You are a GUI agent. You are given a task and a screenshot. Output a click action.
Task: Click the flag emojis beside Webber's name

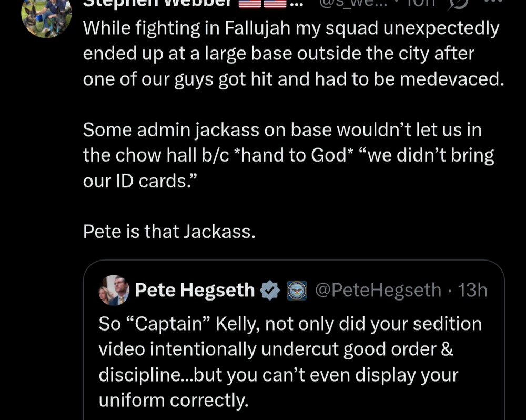pos(262,4)
